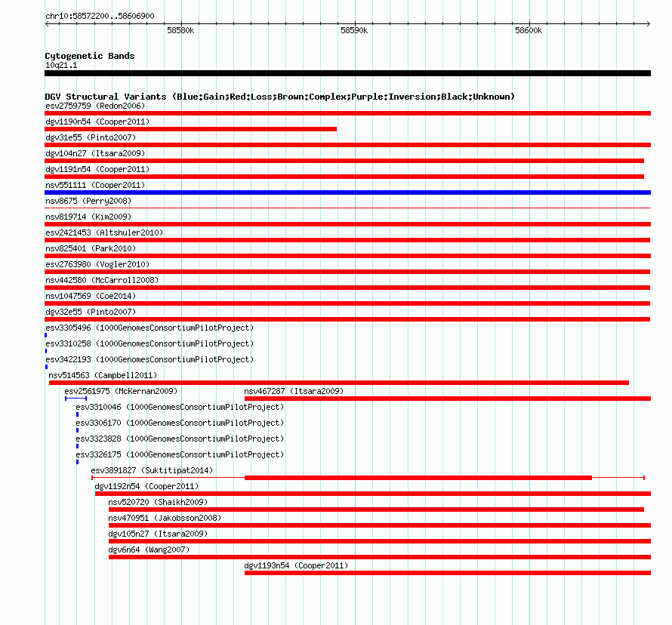Select the DGV Structural Variants track title
The height and width of the screenshot is (625, 672).
pyautogui.click(x=280, y=97)
